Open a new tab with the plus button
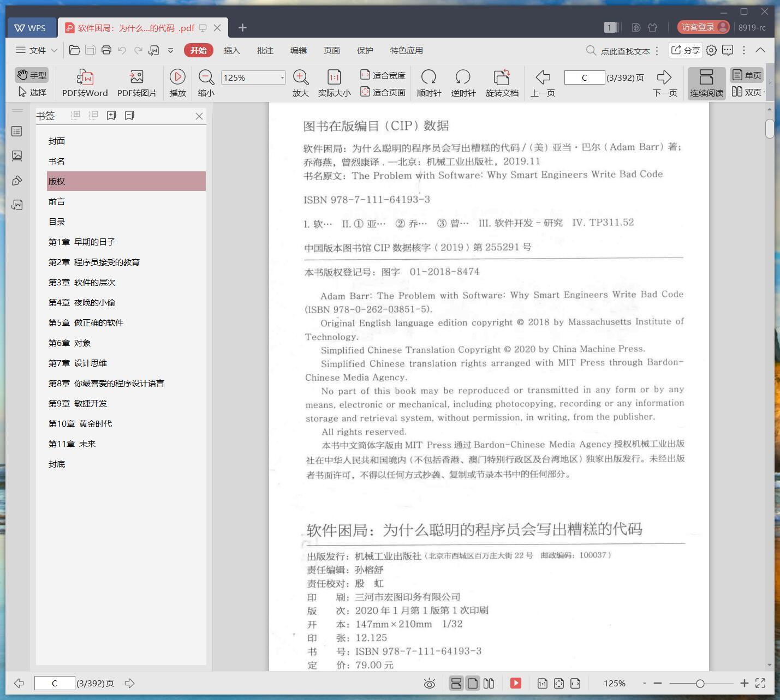780x700 pixels. 243,27
